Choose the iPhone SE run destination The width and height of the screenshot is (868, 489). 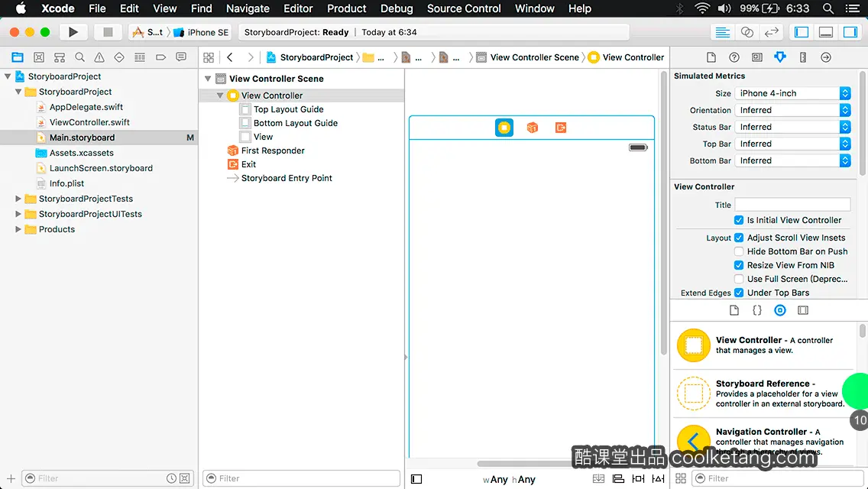click(x=202, y=32)
